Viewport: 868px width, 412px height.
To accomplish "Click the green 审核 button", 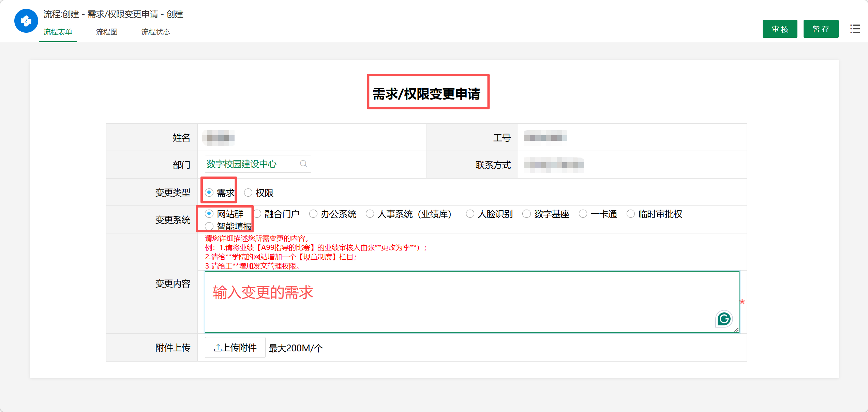I will pyautogui.click(x=780, y=29).
